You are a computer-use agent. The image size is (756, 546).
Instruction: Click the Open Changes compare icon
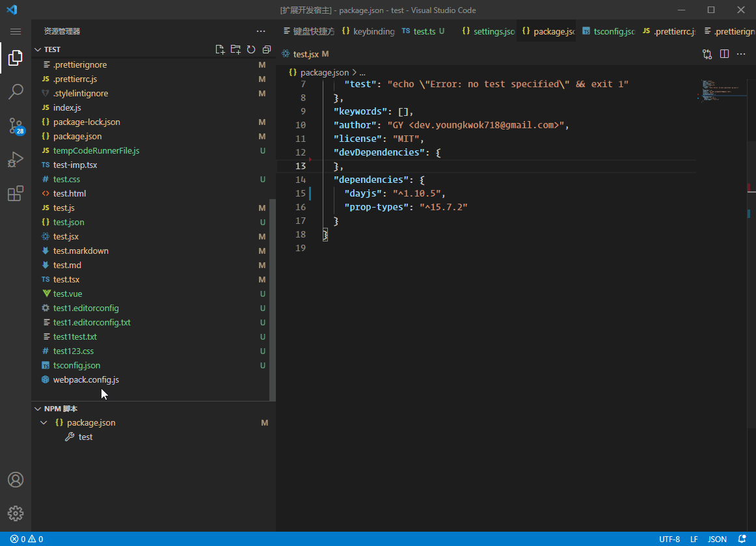[x=707, y=54]
